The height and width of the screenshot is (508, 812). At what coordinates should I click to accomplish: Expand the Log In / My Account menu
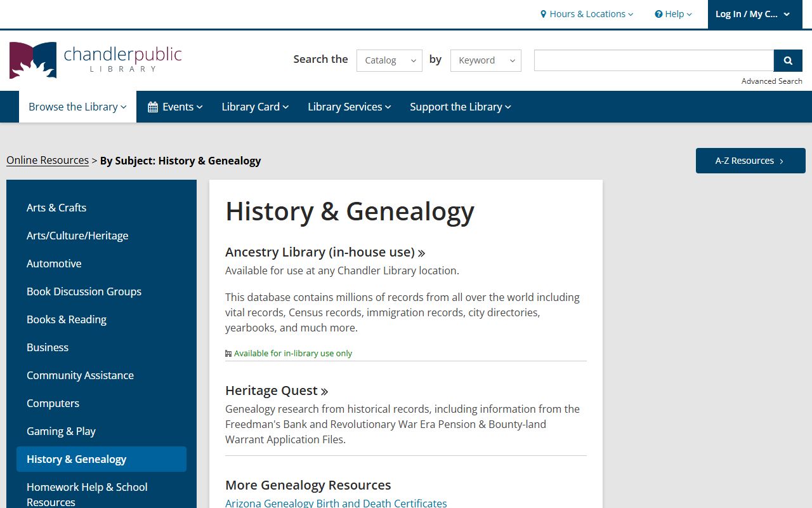(754, 14)
